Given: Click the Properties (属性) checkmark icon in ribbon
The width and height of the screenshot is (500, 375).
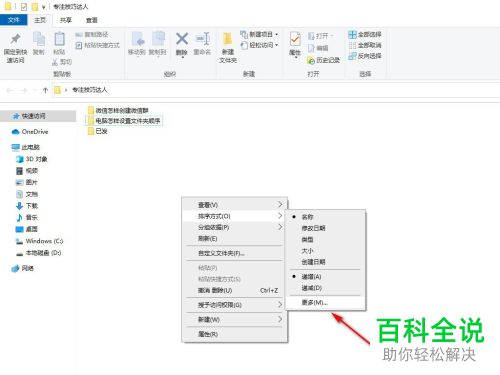Looking at the screenshot, I should point(295,39).
